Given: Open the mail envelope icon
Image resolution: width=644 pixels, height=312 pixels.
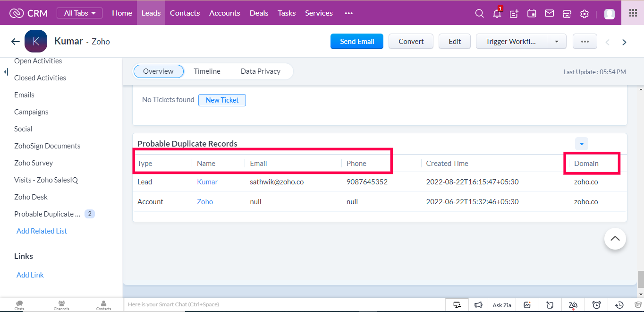Looking at the screenshot, I should click(x=549, y=13).
